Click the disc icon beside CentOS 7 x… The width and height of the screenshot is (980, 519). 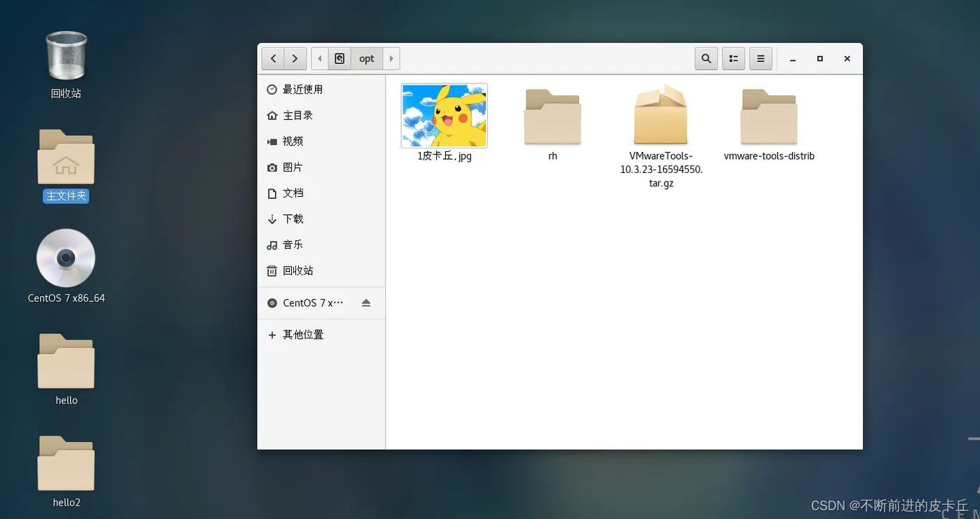pyautogui.click(x=272, y=303)
